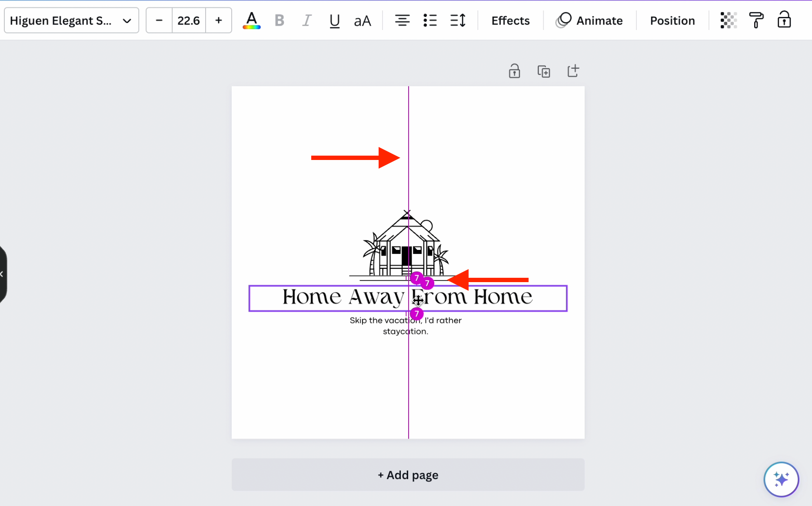Apply bulleted list formatting
The height and width of the screenshot is (506, 812).
(430, 20)
